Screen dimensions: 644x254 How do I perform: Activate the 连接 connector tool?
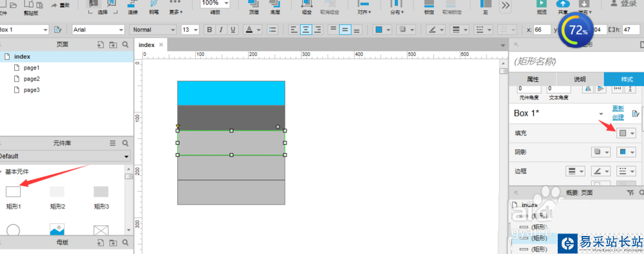click(132, 7)
